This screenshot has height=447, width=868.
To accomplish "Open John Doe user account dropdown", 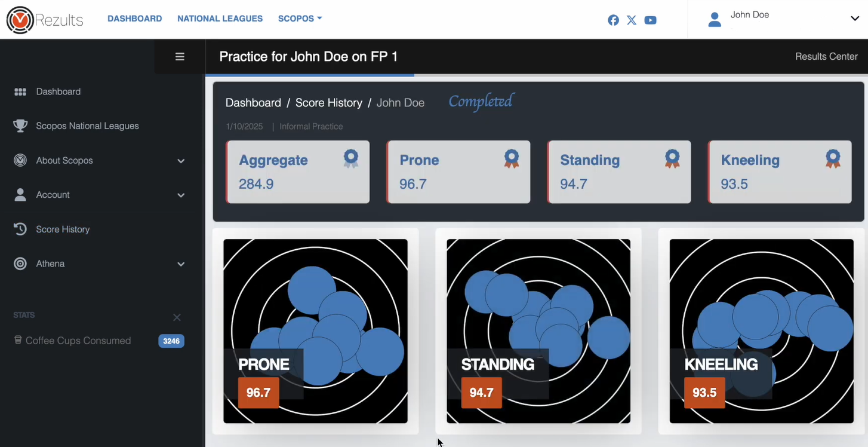I will click(x=854, y=19).
